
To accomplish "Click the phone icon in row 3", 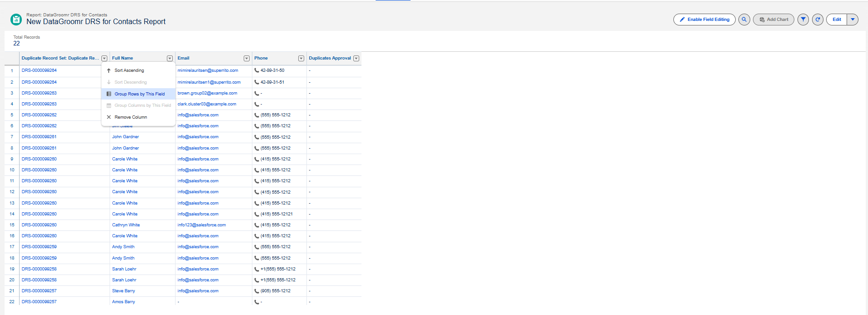I will 257,93.
